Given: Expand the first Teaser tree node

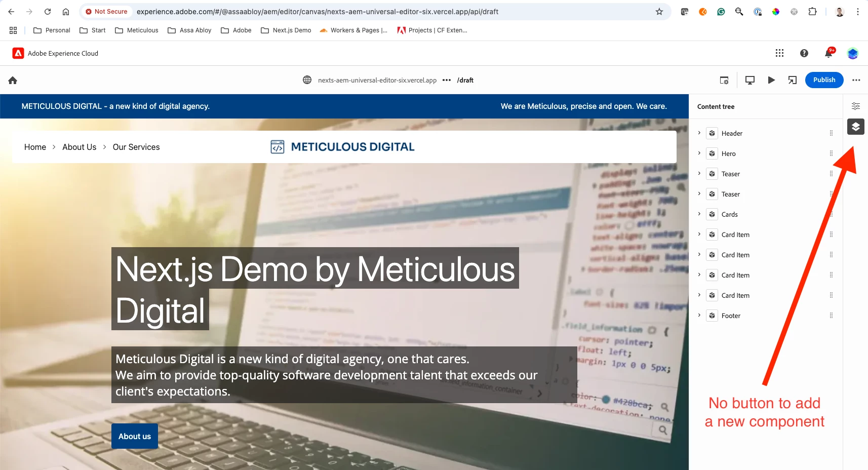Looking at the screenshot, I should pyautogui.click(x=699, y=174).
